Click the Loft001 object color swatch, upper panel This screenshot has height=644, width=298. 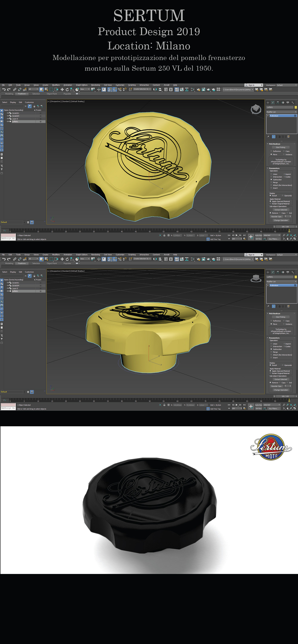click(295, 107)
